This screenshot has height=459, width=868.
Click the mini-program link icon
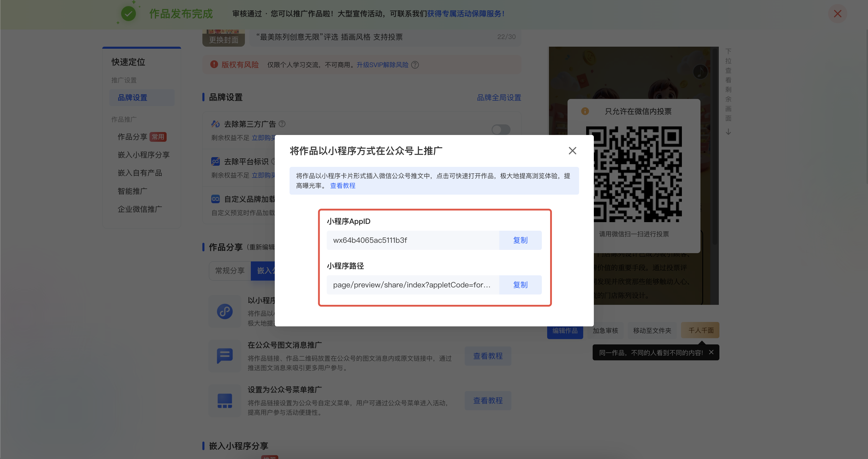tap(225, 312)
